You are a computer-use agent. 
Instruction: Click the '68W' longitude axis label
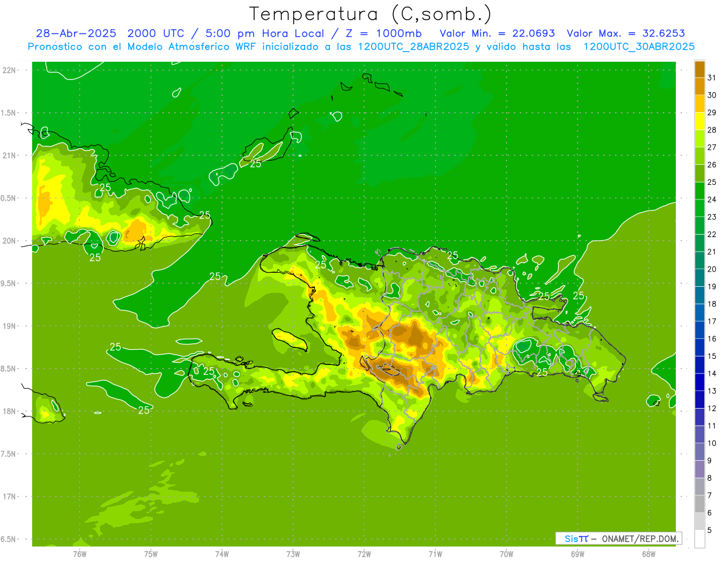[x=649, y=554]
